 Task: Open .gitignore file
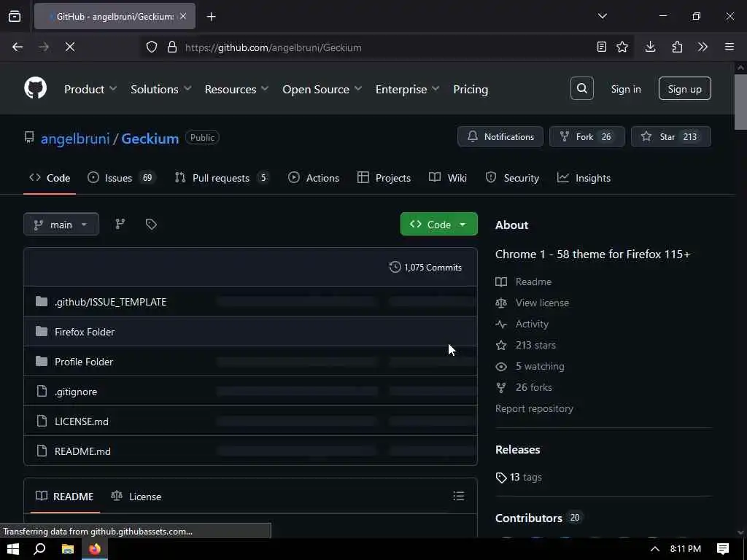coord(76,392)
